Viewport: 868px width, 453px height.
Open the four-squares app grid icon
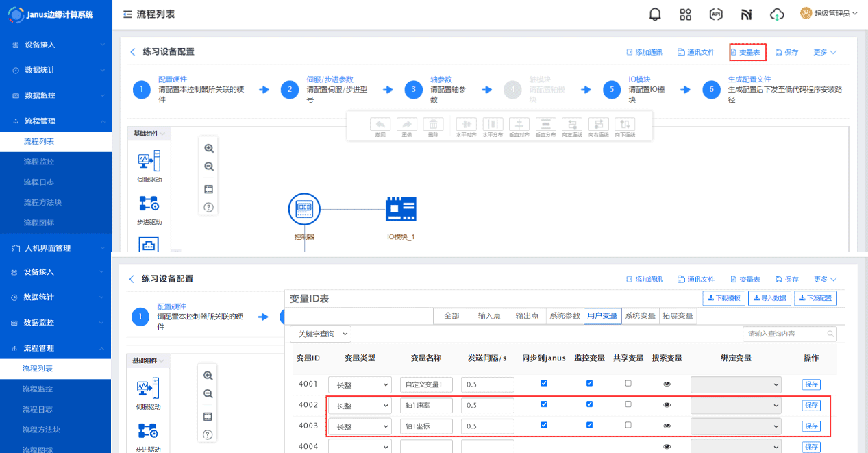(685, 14)
